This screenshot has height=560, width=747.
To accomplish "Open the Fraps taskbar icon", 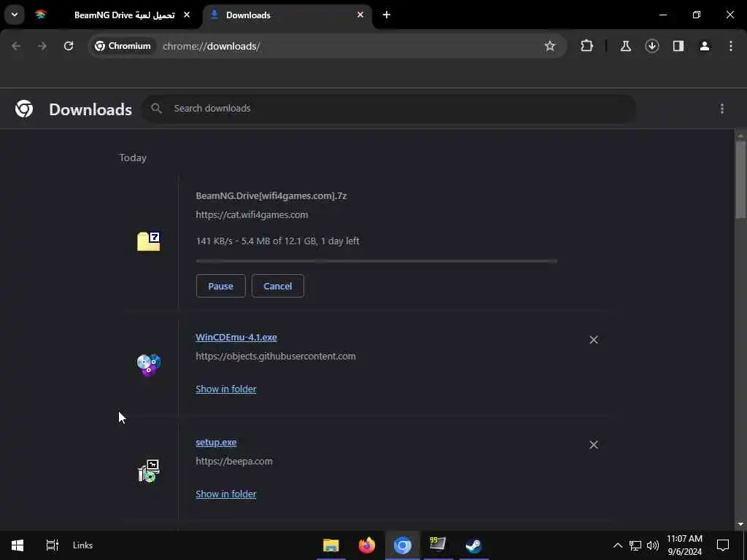I will coord(438,545).
